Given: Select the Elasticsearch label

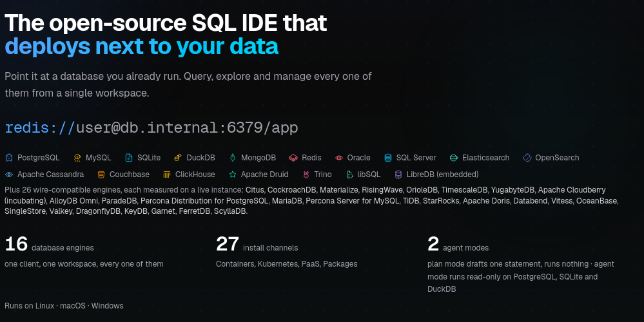Looking at the screenshot, I should [486, 158].
